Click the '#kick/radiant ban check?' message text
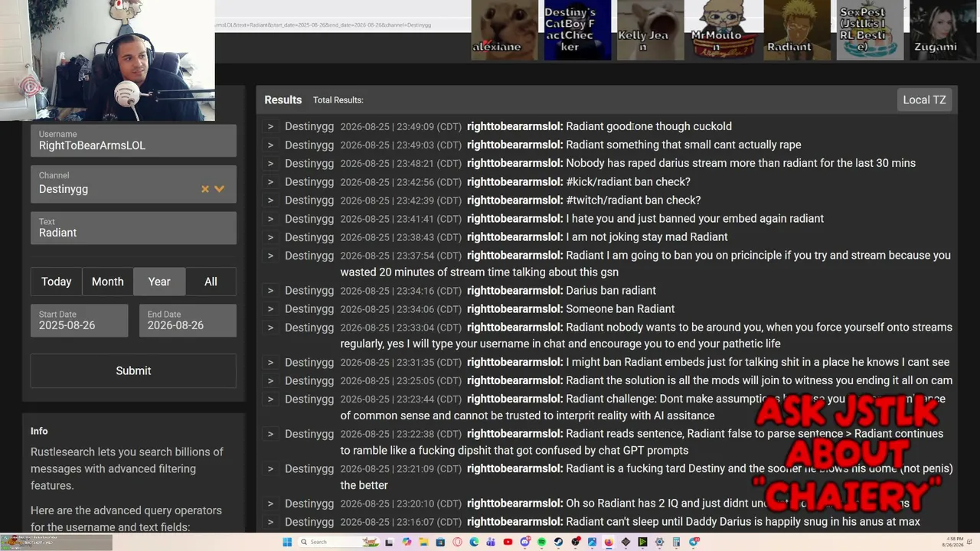The height and width of the screenshot is (551, 980). (x=628, y=181)
